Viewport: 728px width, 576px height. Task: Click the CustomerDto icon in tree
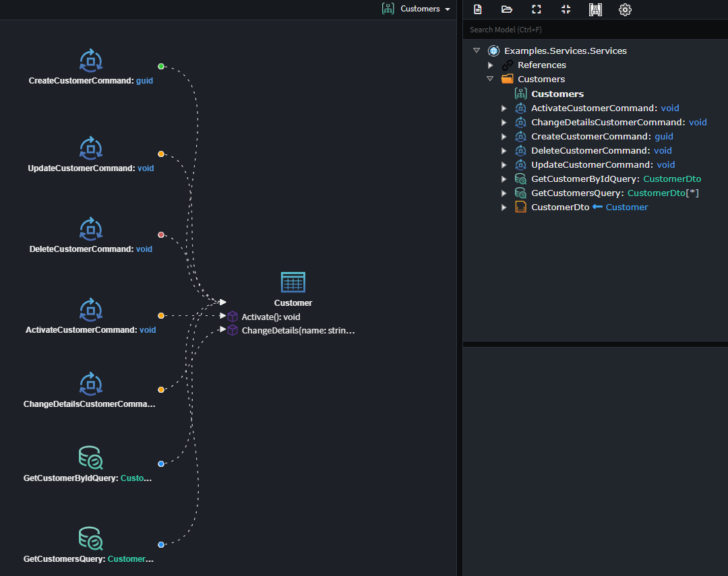(521, 207)
